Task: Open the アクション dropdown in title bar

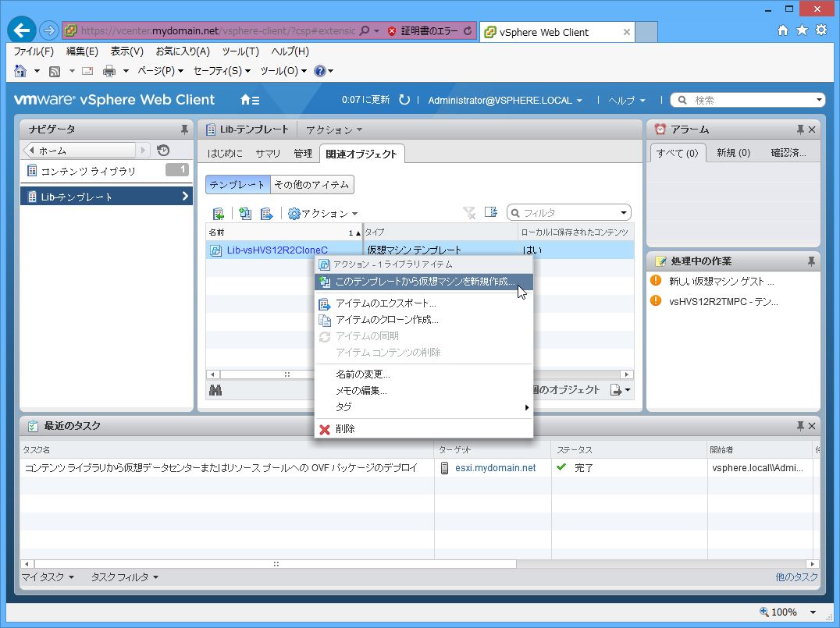Action: tap(334, 130)
